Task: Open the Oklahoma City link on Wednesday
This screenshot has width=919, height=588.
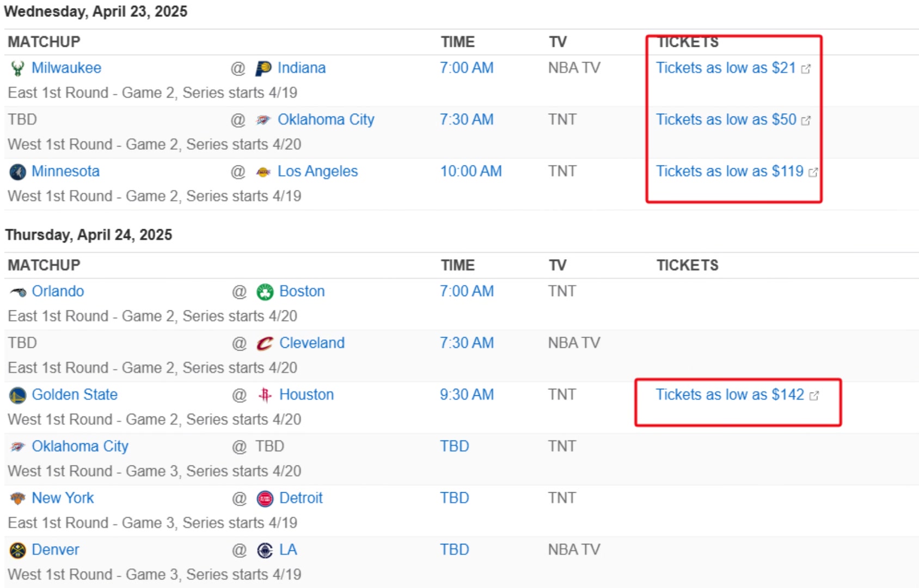Action: coord(326,120)
